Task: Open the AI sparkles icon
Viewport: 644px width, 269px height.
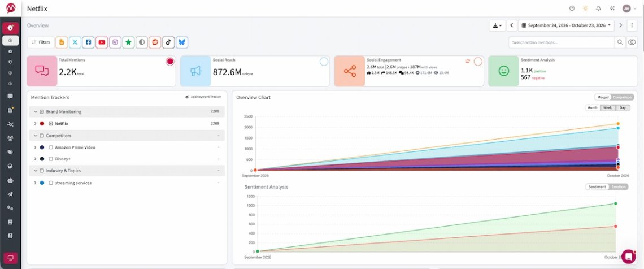Action: coord(612,8)
